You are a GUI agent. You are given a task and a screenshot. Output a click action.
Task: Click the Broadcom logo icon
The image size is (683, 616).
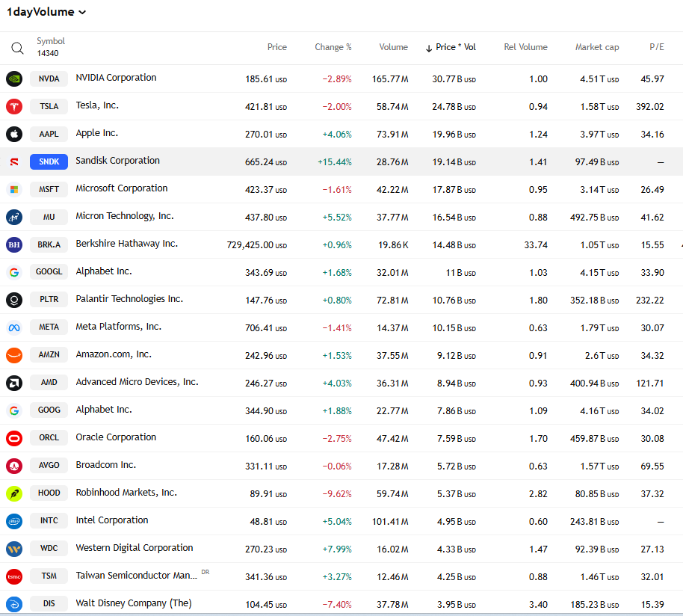pyautogui.click(x=14, y=466)
